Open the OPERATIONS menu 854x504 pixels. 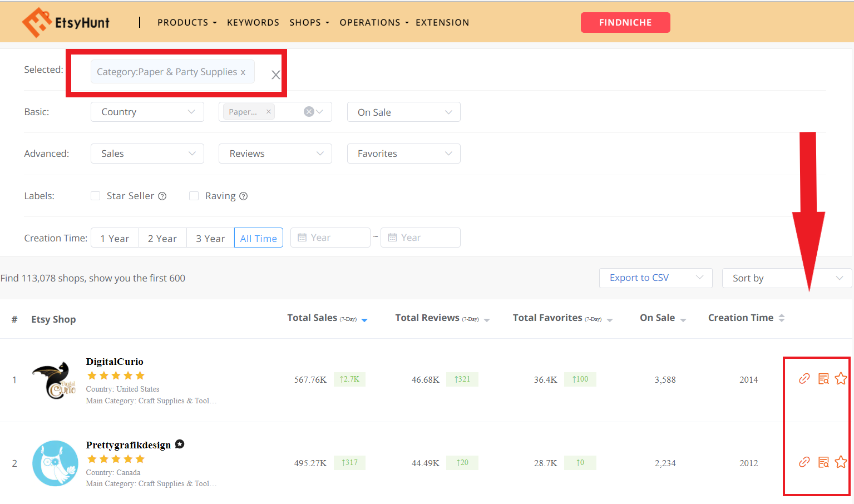(374, 22)
